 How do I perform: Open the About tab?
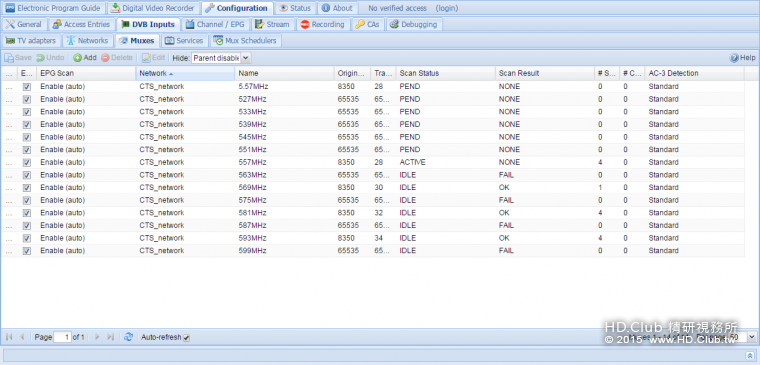(x=338, y=8)
